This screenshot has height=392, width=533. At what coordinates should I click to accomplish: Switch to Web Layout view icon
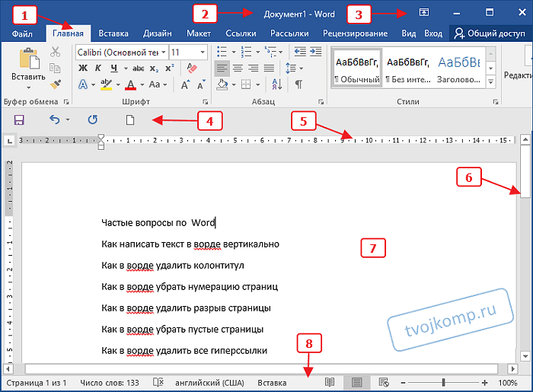pyautogui.click(x=384, y=383)
